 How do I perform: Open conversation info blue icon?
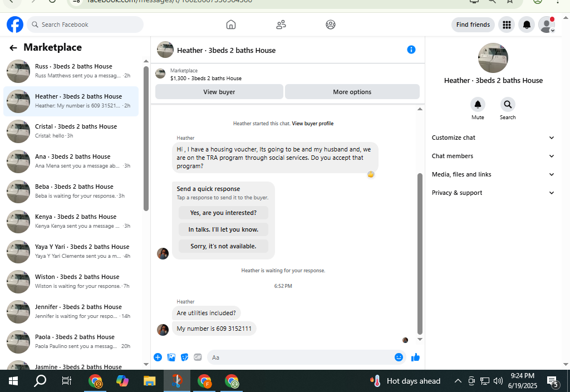click(411, 50)
